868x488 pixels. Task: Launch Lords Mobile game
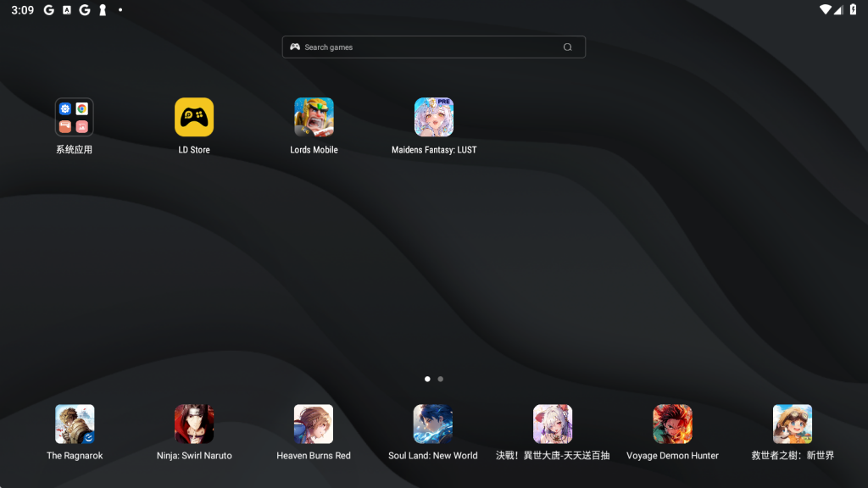pyautogui.click(x=314, y=117)
